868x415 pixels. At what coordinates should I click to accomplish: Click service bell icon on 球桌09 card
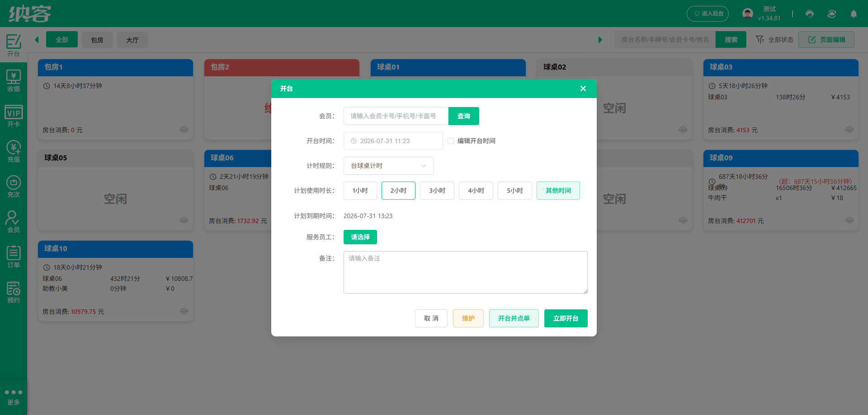(x=849, y=220)
